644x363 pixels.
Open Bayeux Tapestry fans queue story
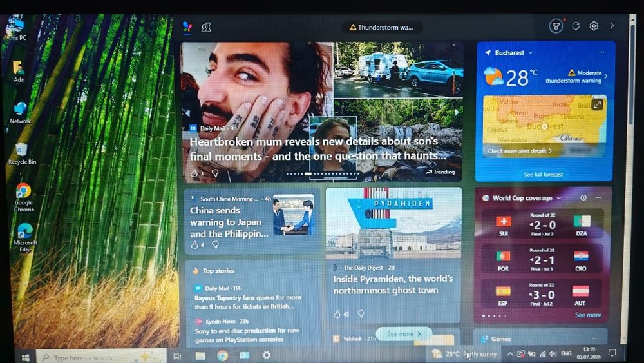point(248,302)
